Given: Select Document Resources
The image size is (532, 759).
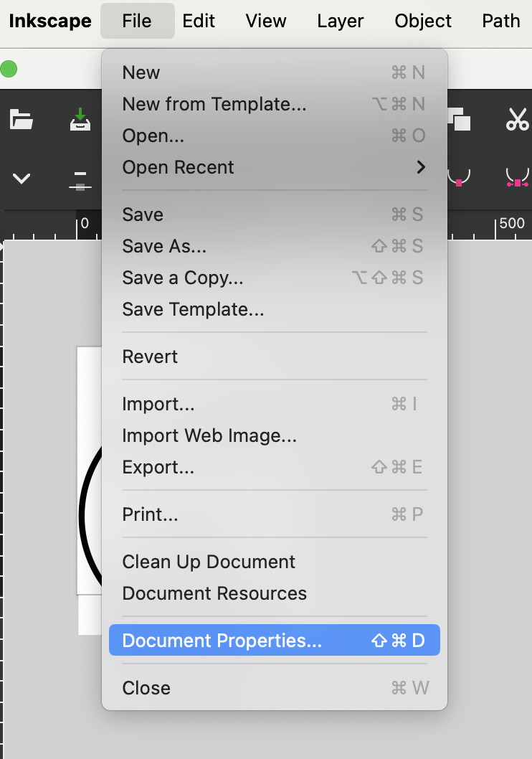Looking at the screenshot, I should click(274, 593).
